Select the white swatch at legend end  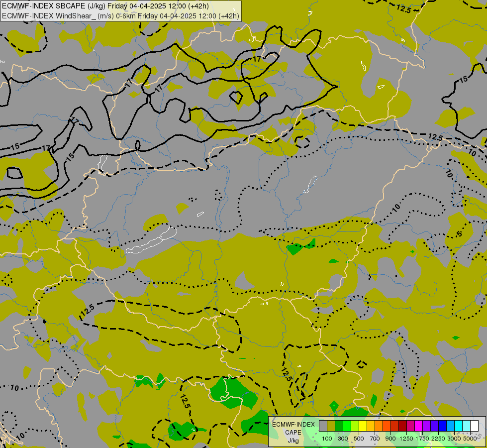pos(475,426)
